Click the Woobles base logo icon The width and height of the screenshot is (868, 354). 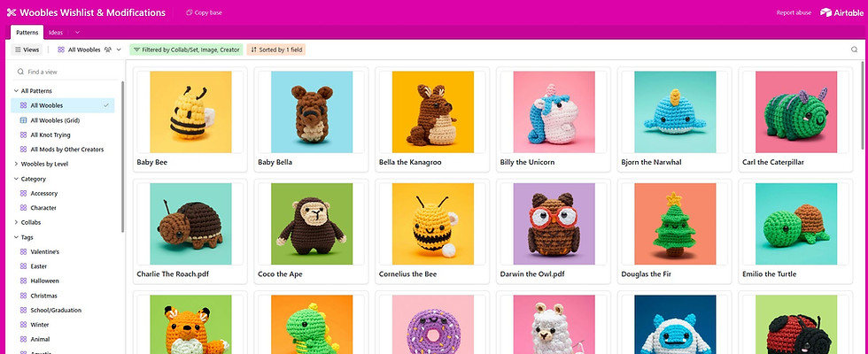pyautogui.click(x=11, y=12)
